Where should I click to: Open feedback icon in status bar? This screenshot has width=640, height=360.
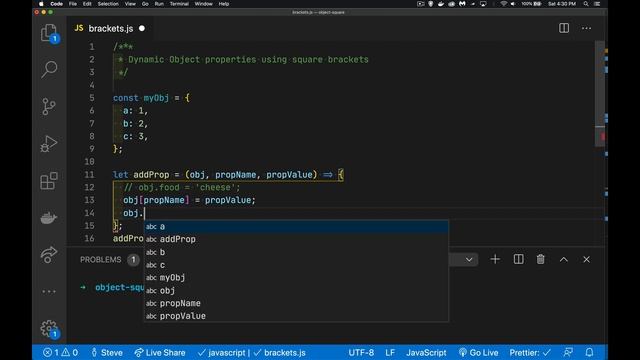click(568, 353)
